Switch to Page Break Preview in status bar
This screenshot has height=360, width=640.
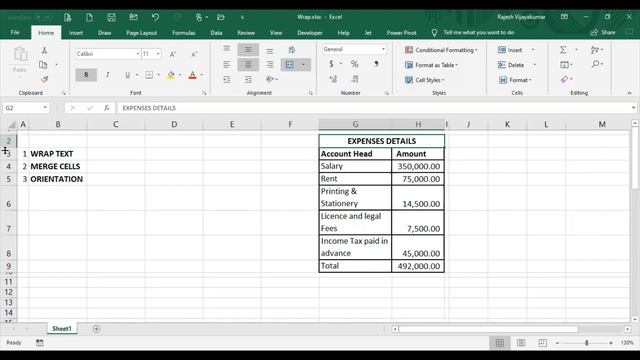pyautogui.click(x=542, y=343)
